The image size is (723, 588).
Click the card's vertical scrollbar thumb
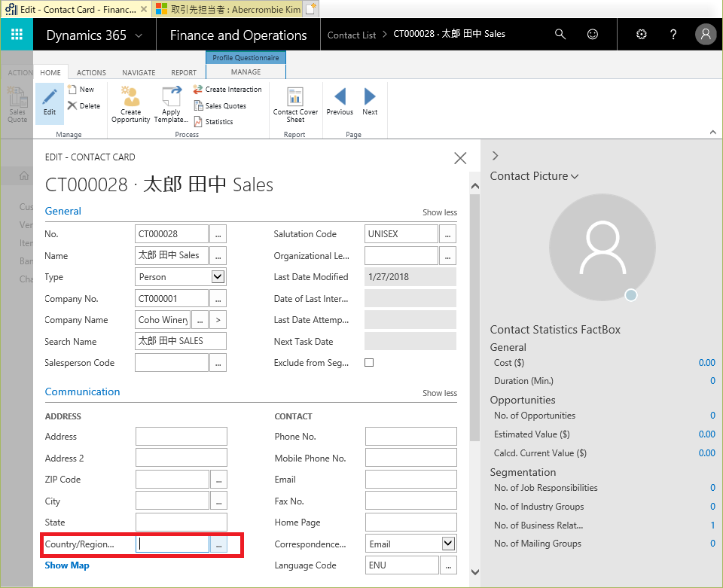coord(475,318)
